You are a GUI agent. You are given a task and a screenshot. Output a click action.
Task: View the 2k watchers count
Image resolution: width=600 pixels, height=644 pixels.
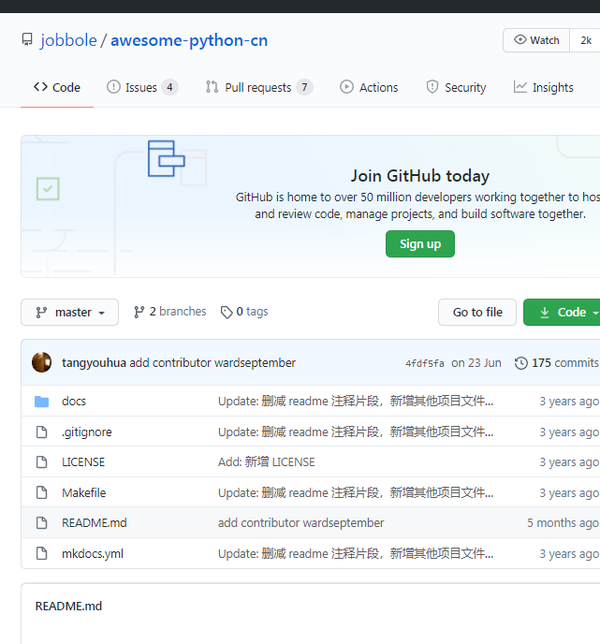click(586, 40)
